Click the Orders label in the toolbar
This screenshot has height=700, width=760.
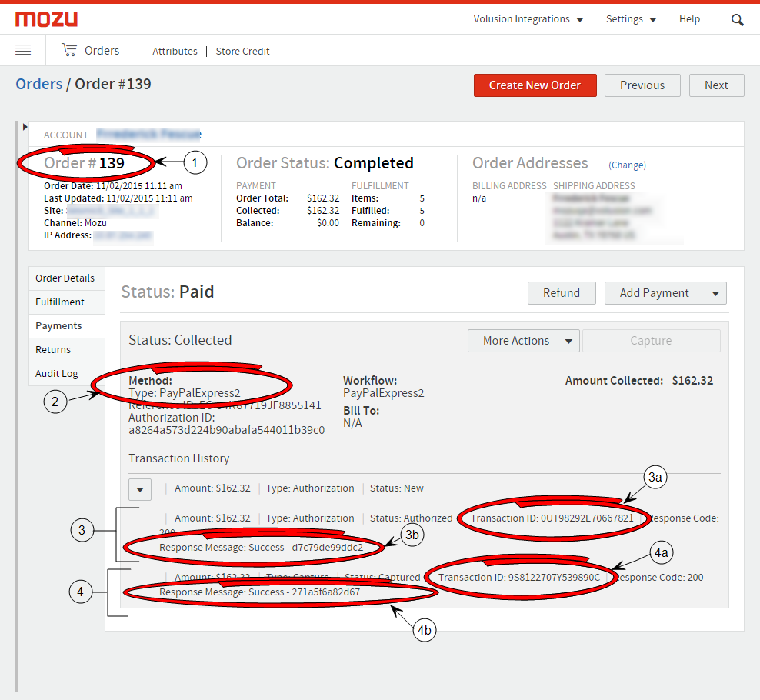point(102,51)
